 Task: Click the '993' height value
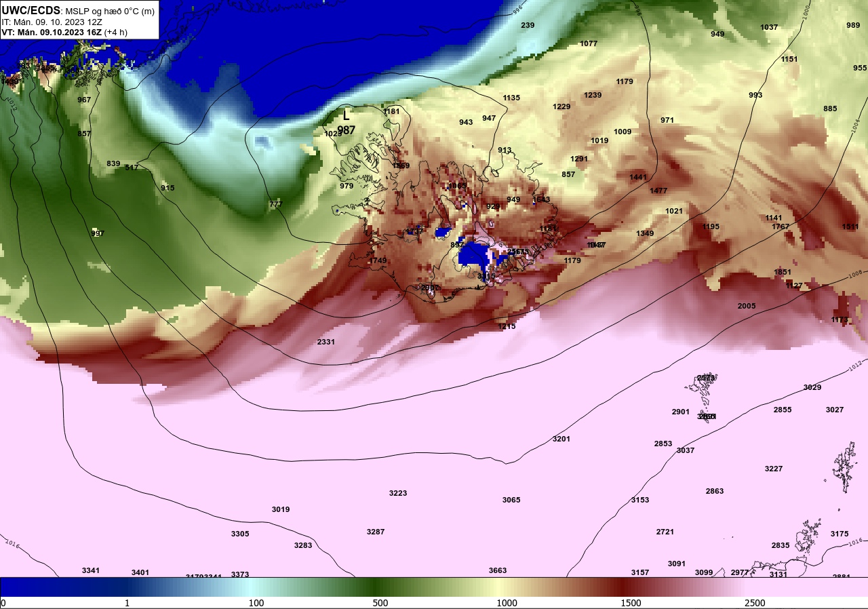755,95
